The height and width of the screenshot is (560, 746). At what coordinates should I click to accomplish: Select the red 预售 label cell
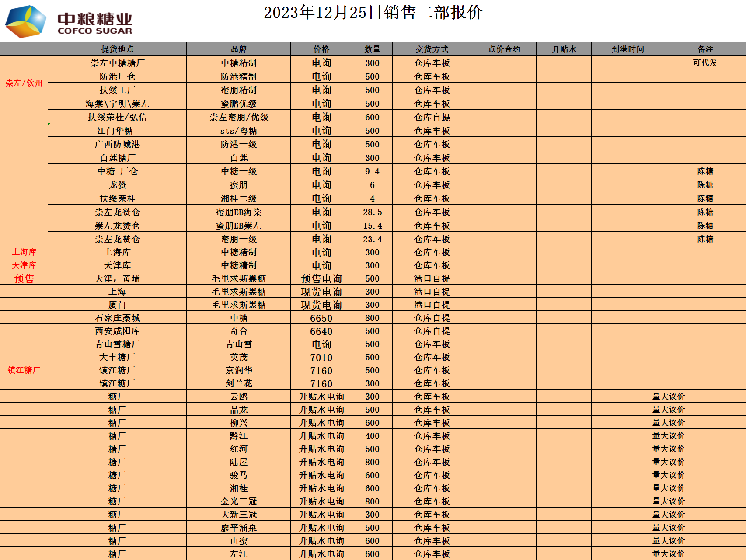tap(24, 279)
